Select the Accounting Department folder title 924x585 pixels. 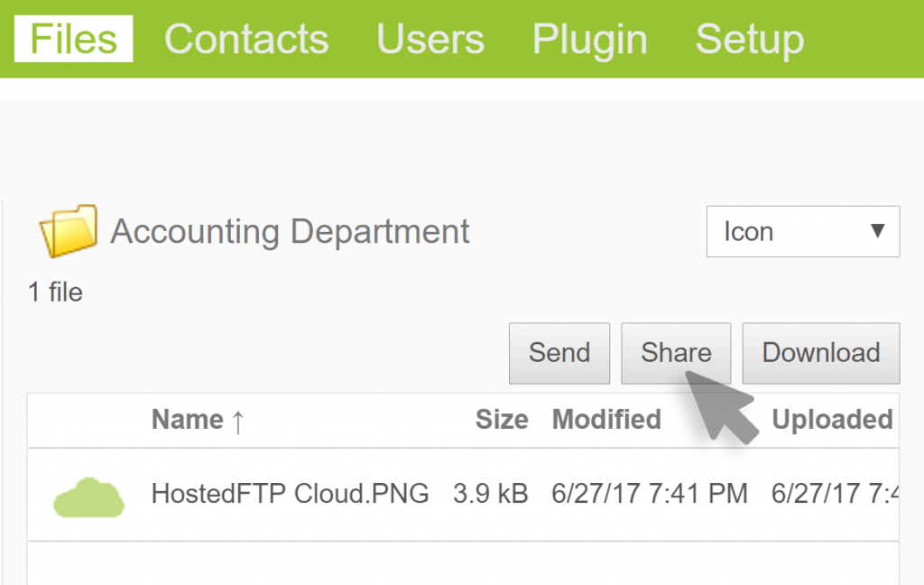point(290,232)
